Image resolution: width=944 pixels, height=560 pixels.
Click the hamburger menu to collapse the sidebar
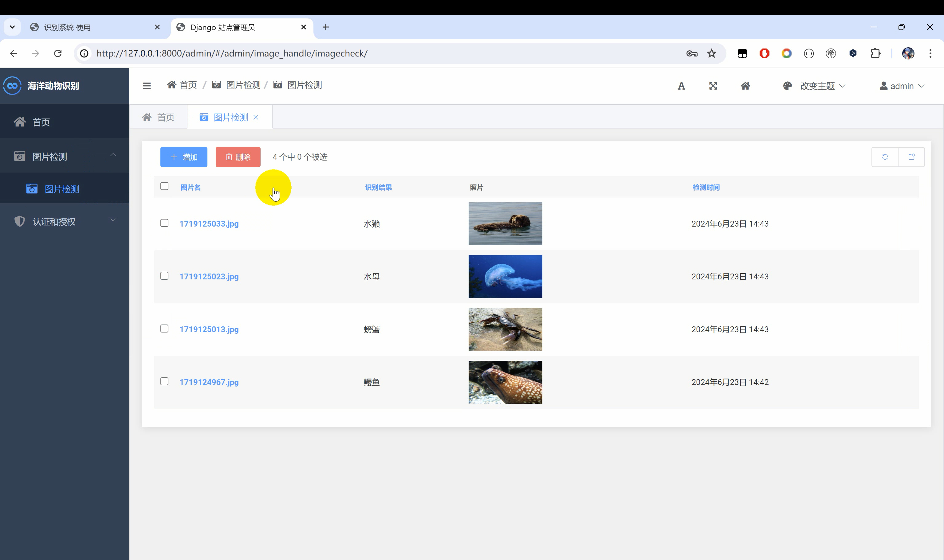pyautogui.click(x=147, y=86)
